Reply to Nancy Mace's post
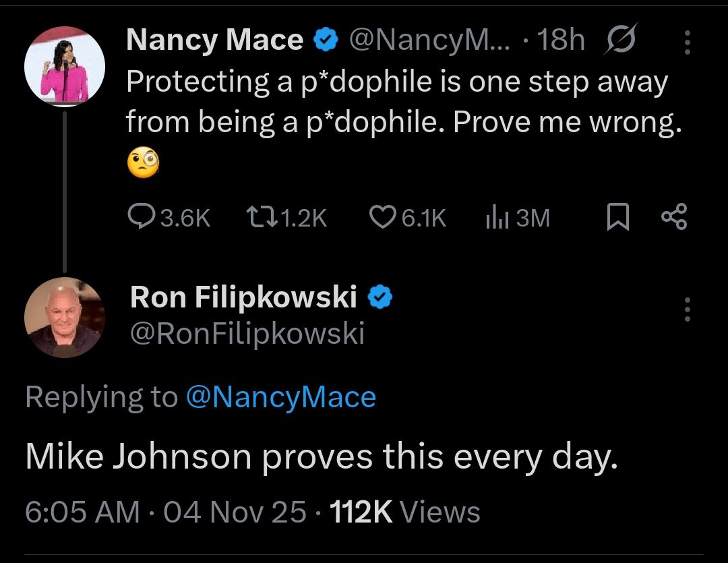 142,218
